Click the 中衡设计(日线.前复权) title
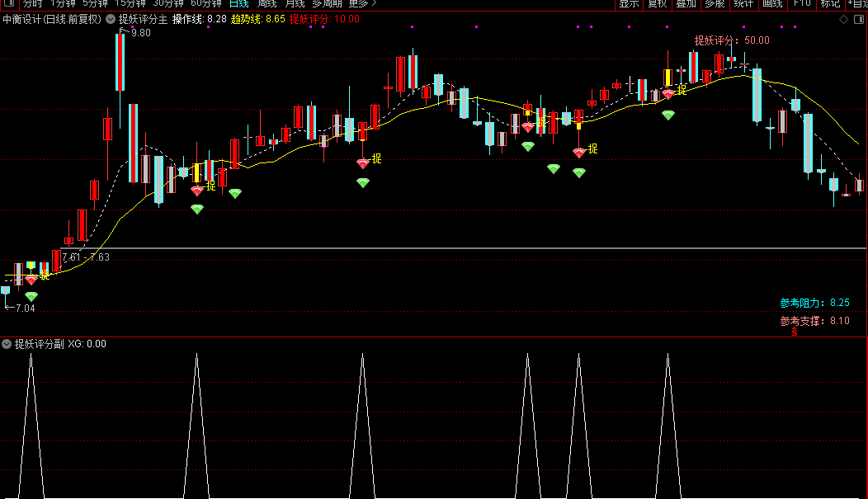The image size is (868, 499). point(52,19)
